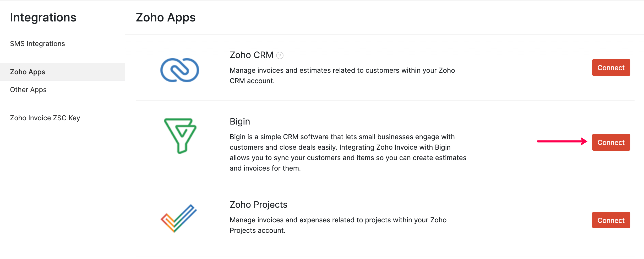This screenshot has height=259, width=644.
Task: Click the green Bigin funnel logo
Action: pos(180,136)
